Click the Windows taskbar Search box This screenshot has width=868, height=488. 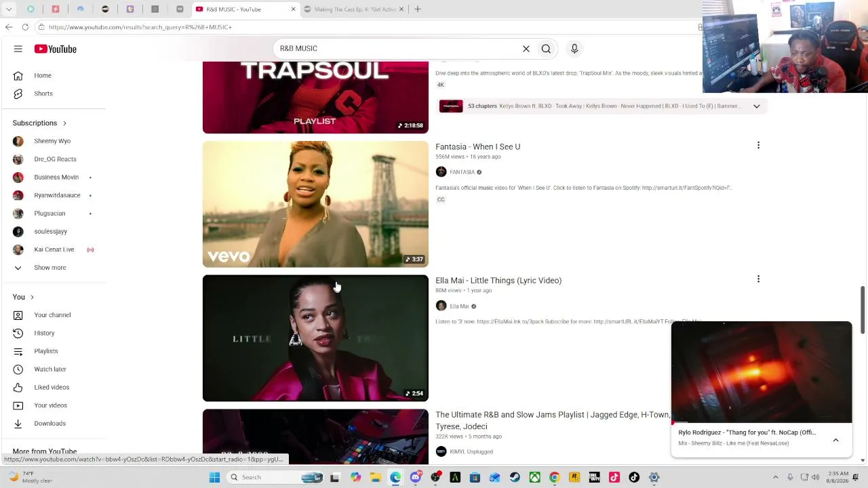[276, 477]
